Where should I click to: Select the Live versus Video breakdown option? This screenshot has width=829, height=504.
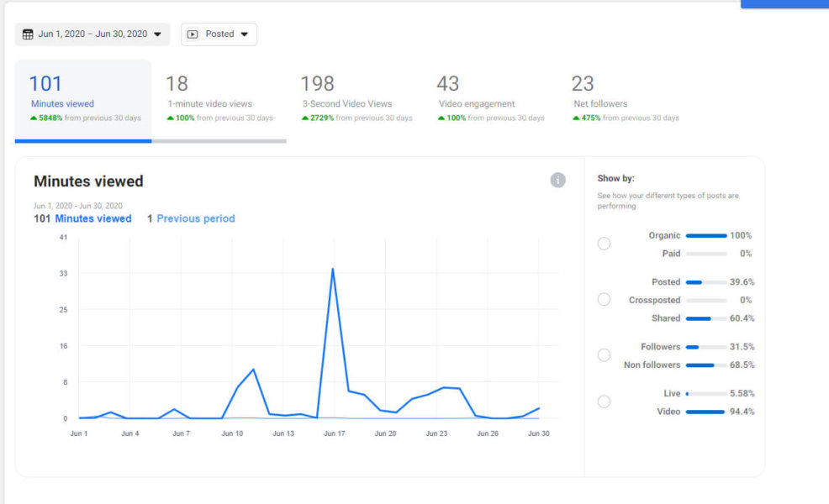coord(604,402)
